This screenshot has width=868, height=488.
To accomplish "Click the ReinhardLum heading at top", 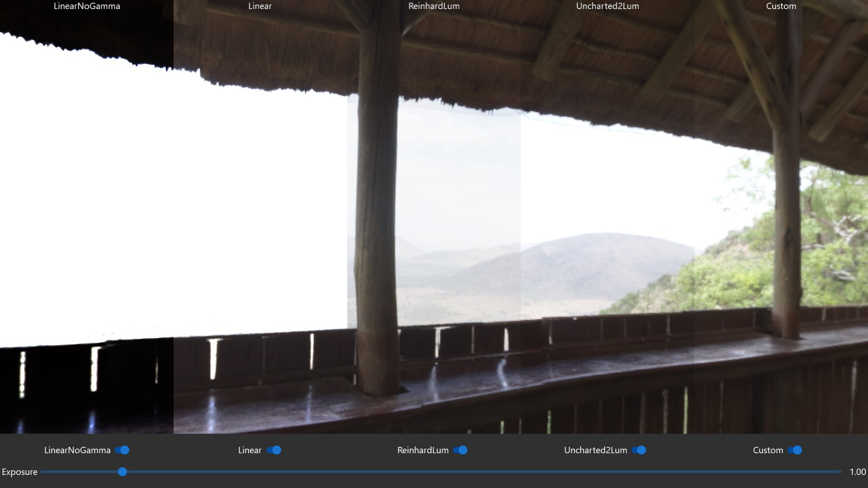I will tap(434, 6).
